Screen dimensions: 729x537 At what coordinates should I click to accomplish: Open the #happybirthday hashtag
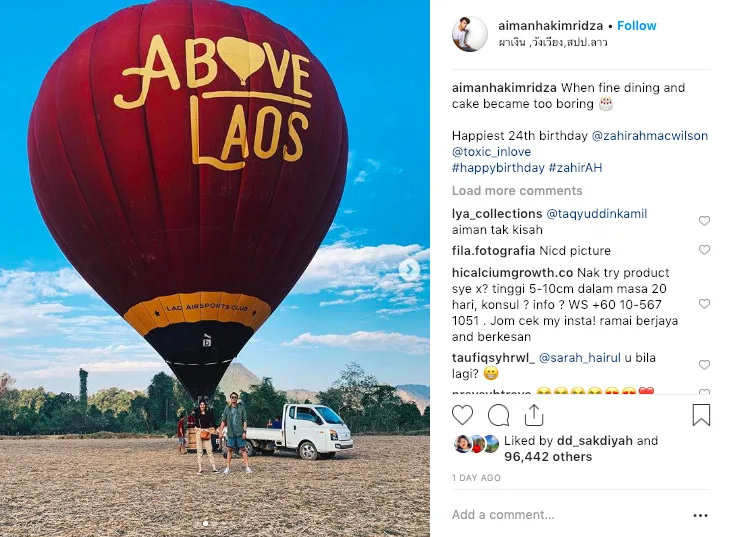(x=498, y=168)
